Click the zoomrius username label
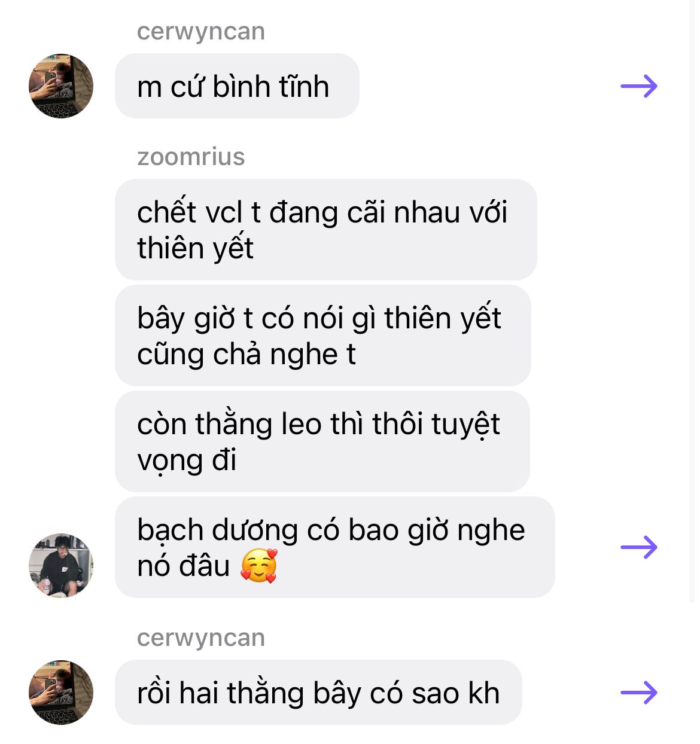700x744 pixels. point(191,157)
